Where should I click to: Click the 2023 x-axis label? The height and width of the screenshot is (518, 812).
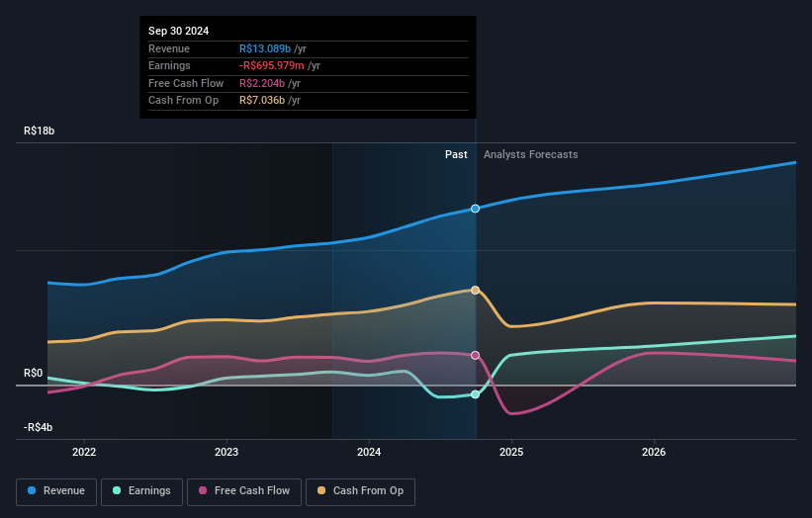tap(226, 452)
